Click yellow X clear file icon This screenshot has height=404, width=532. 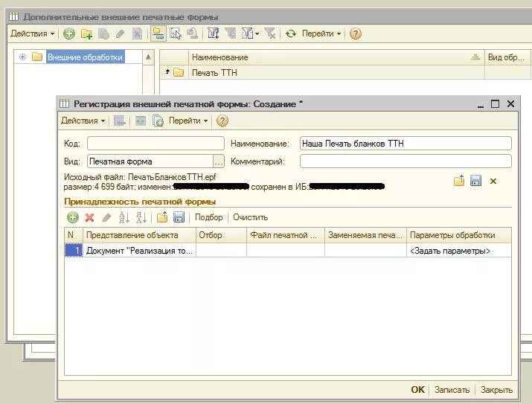tap(493, 181)
